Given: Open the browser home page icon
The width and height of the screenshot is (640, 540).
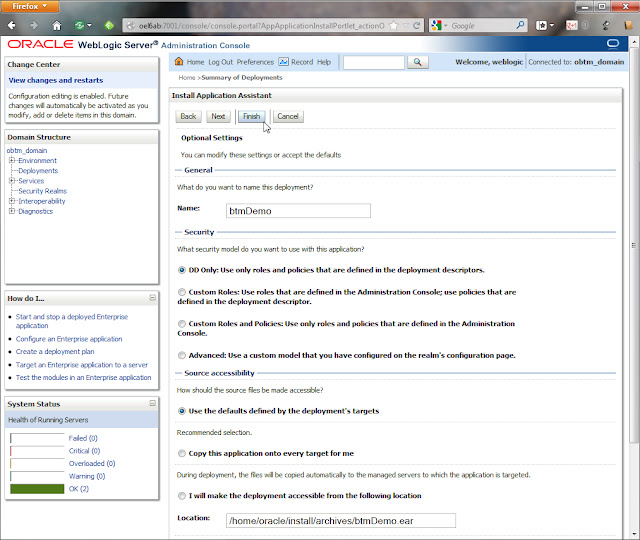Looking at the screenshot, I should [x=57, y=25].
